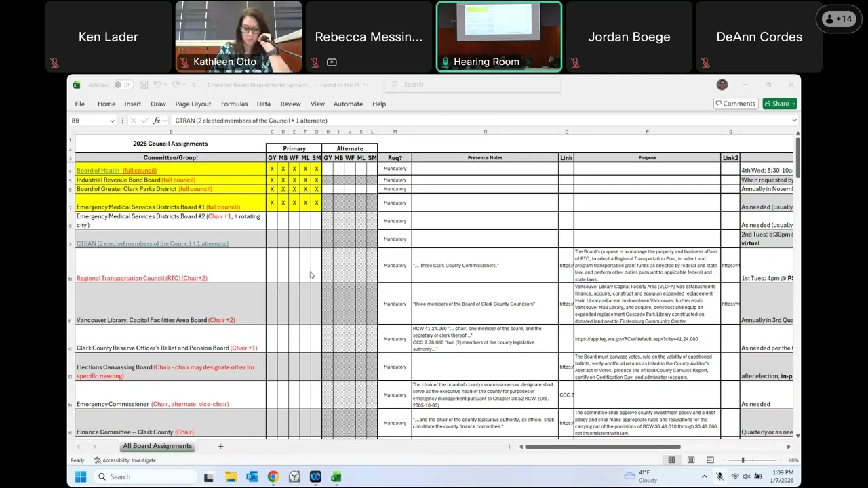
Task: Open the View ribbon tab
Action: 317,104
